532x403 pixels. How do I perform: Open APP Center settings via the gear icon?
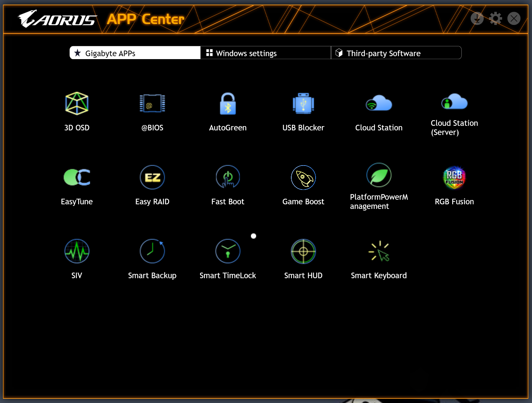[496, 18]
